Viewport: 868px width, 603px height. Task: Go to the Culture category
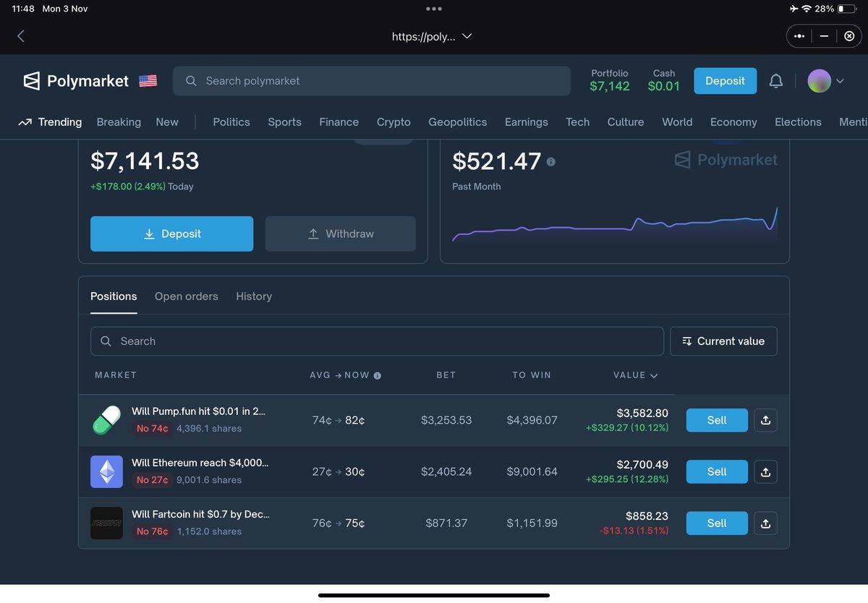(x=626, y=122)
